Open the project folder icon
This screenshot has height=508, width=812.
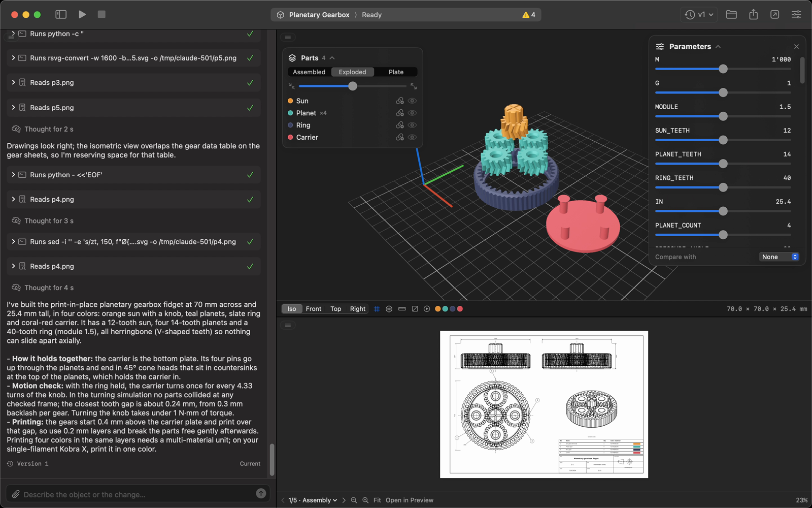(731, 15)
